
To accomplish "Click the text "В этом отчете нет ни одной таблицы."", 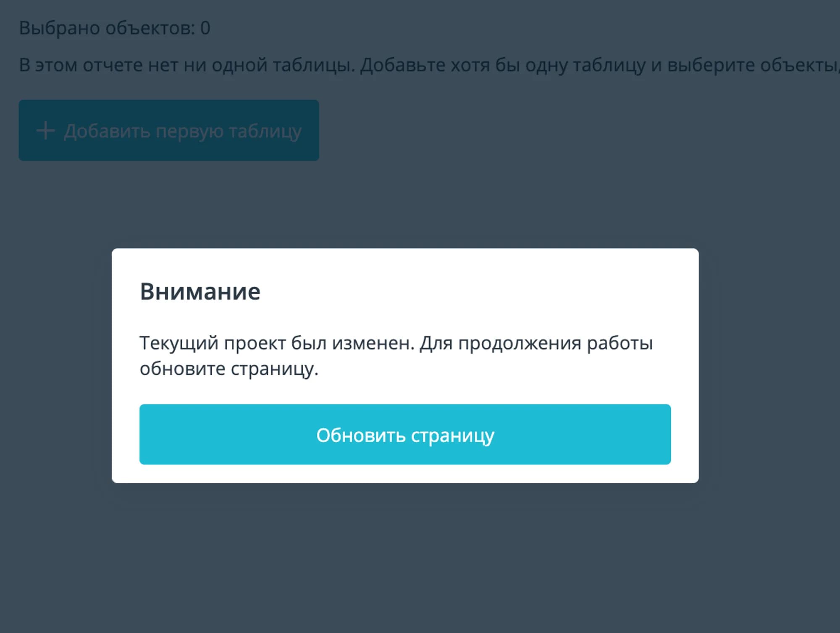I will click(185, 65).
